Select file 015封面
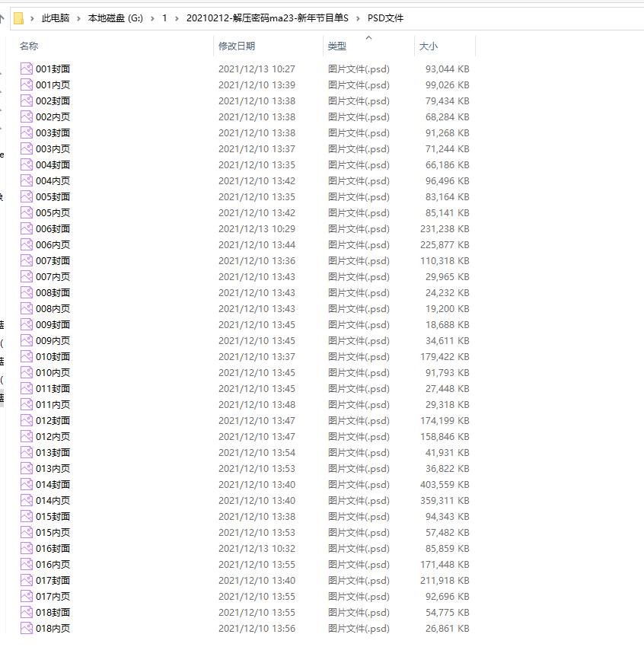644x647 pixels. (53, 517)
